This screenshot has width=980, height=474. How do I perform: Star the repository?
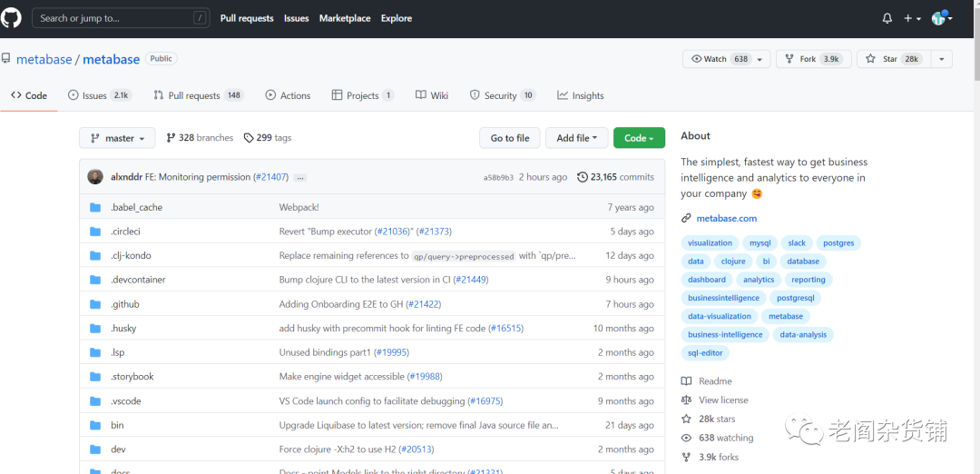point(894,59)
